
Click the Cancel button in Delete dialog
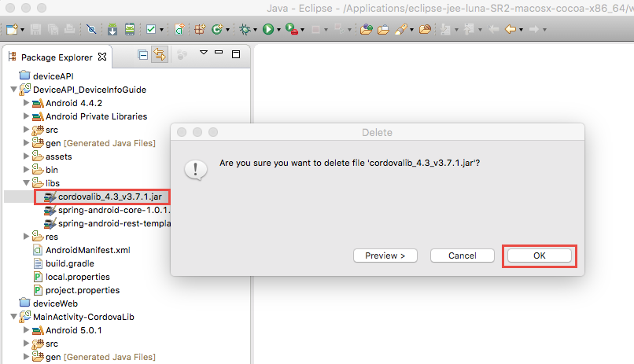pyautogui.click(x=462, y=256)
